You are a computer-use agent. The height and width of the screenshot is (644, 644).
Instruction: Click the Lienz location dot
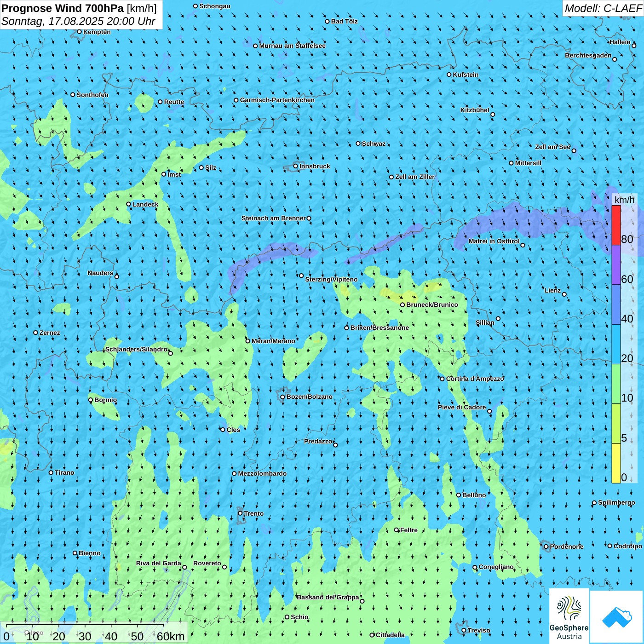[564, 294]
